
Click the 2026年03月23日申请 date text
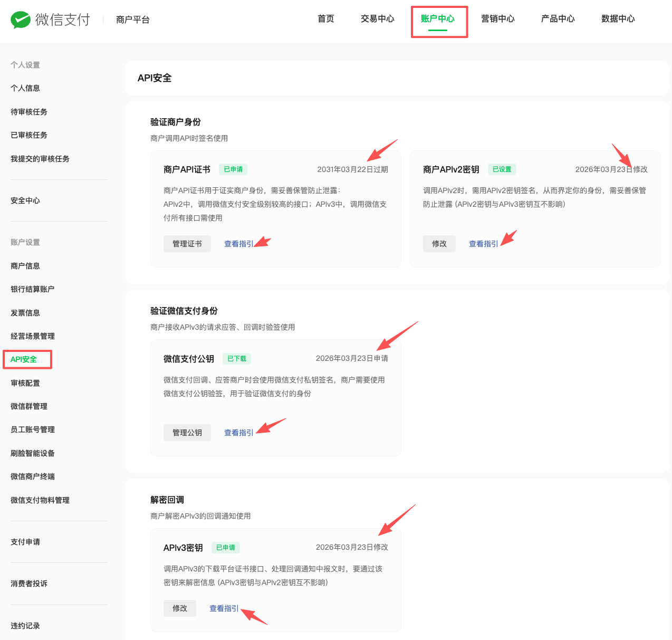(x=352, y=358)
